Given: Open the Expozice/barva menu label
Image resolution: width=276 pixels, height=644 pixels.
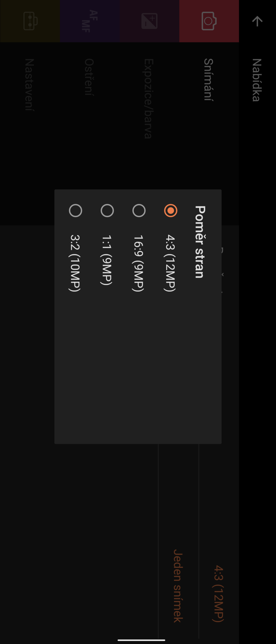Looking at the screenshot, I should (x=149, y=98).
